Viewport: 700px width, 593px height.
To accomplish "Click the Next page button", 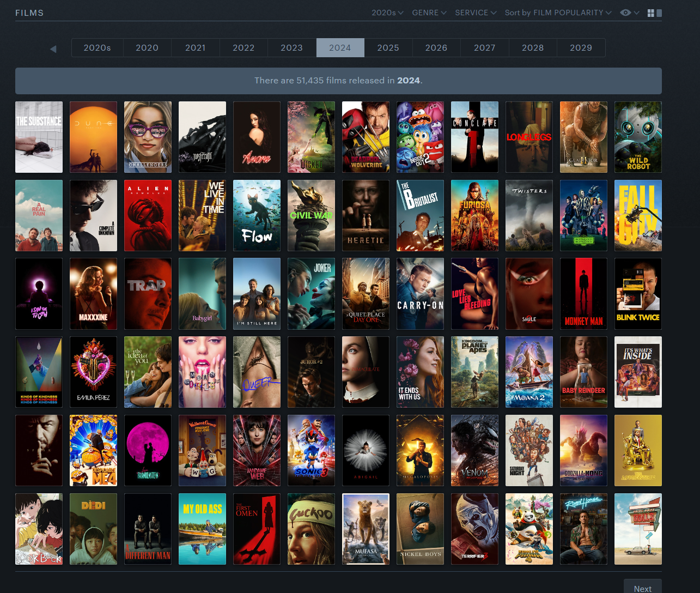I will point(643,588).
